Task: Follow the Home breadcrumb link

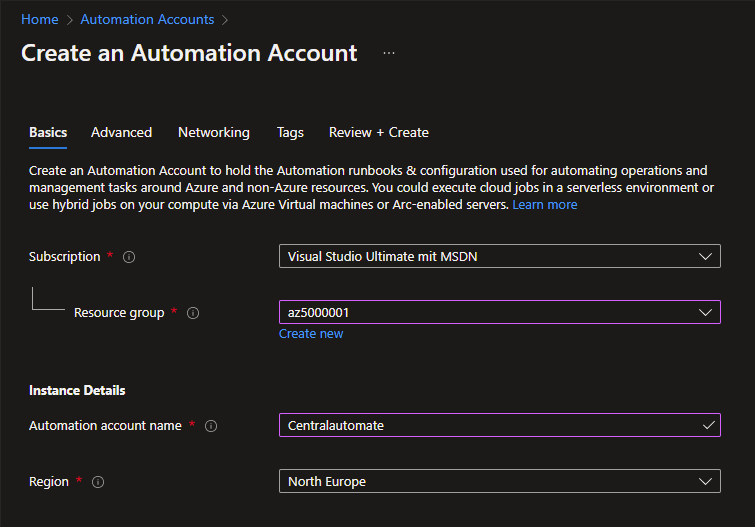Action: point(39,19)
